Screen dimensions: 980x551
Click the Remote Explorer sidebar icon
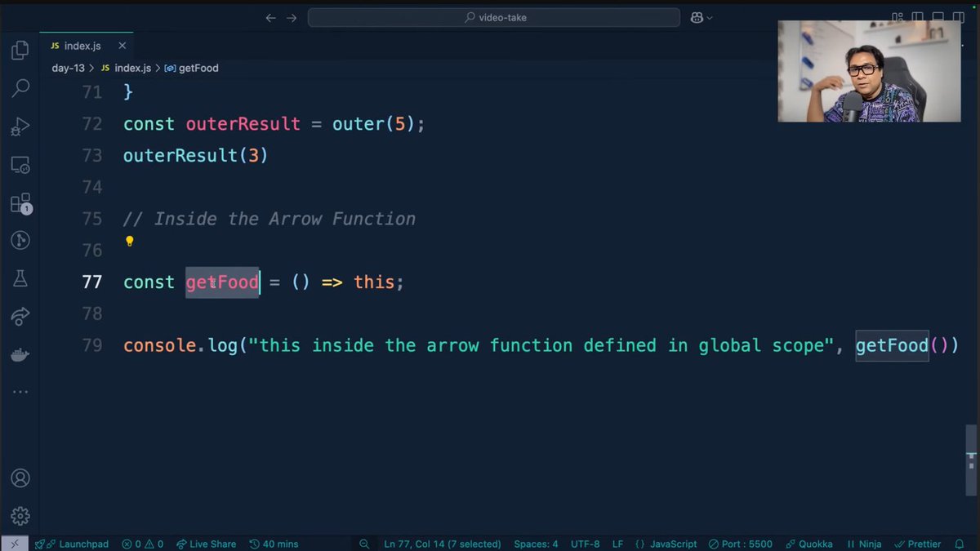(x=19, y=164)
